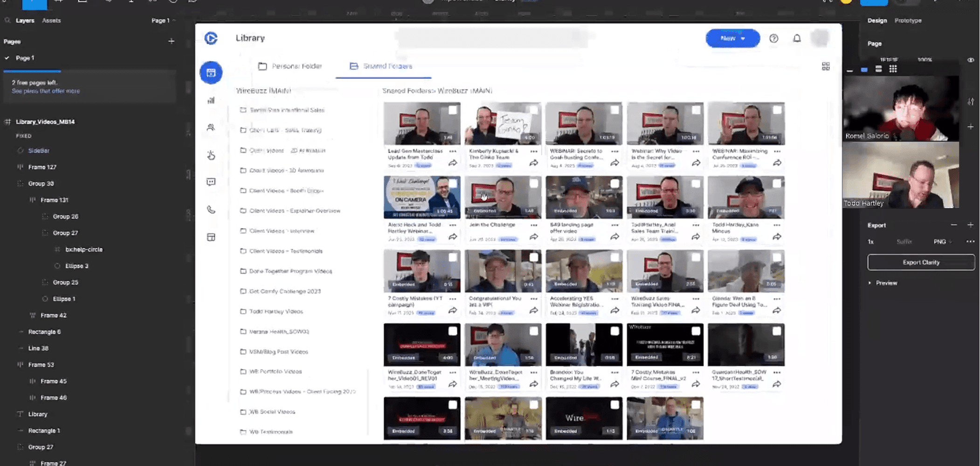
Task: Open the notifications bell icon
Action: (797, 39)
